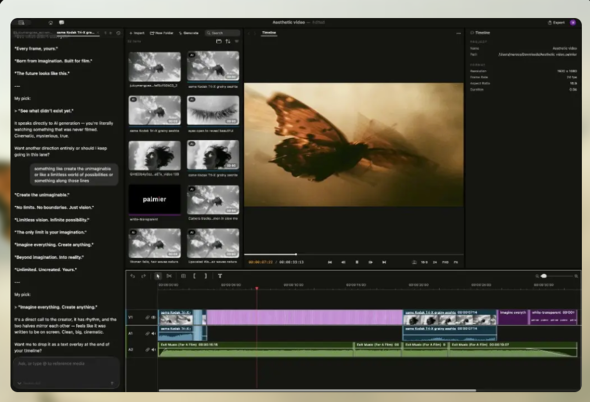Choose the text overlay T tool
Image resolution: width=590 pixels, height=402 pixels.
click(x=220, y=276)
